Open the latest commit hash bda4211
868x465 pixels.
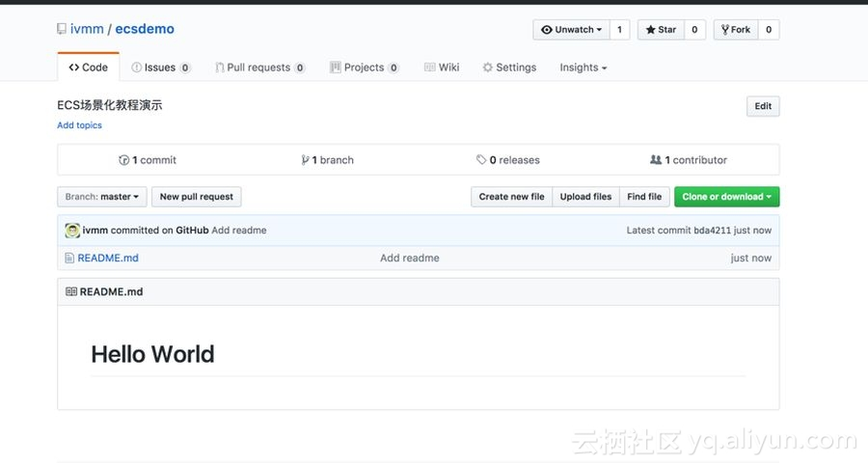713,231
